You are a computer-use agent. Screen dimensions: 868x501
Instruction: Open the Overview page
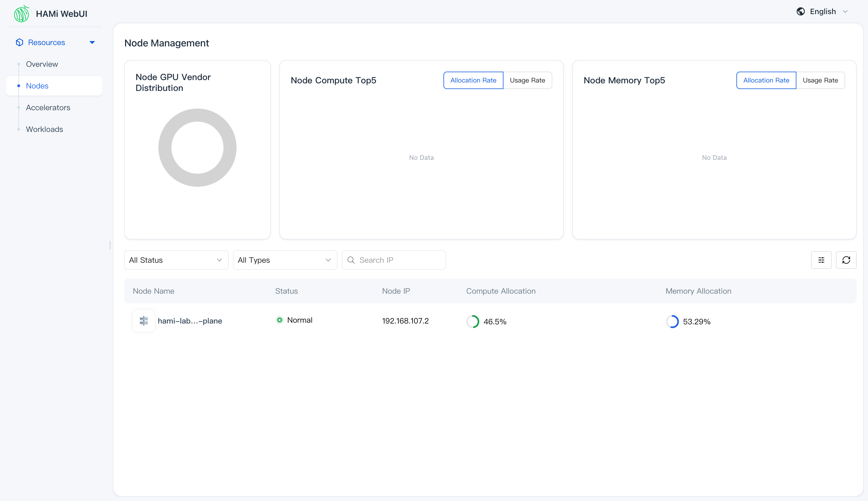tap(42, 64)
